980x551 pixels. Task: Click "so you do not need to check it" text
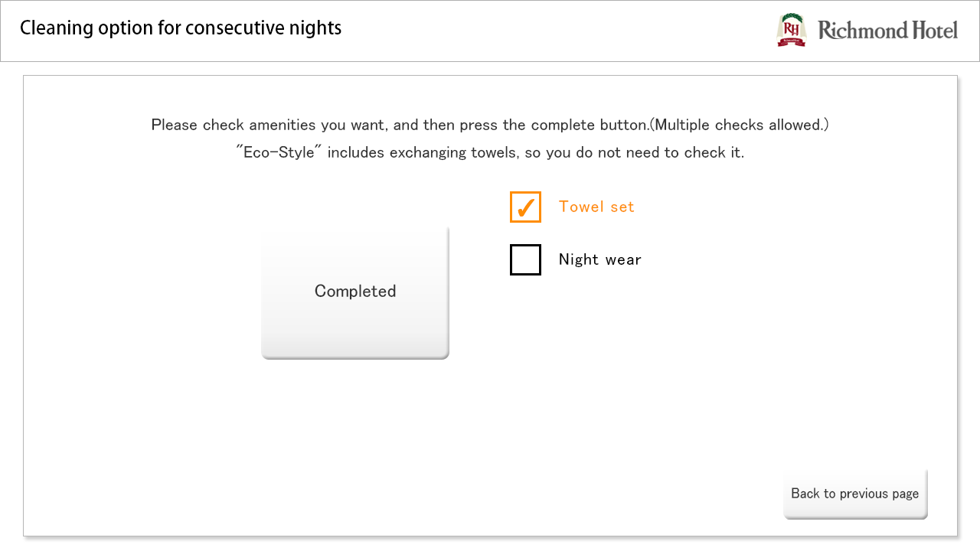point(645,152)
